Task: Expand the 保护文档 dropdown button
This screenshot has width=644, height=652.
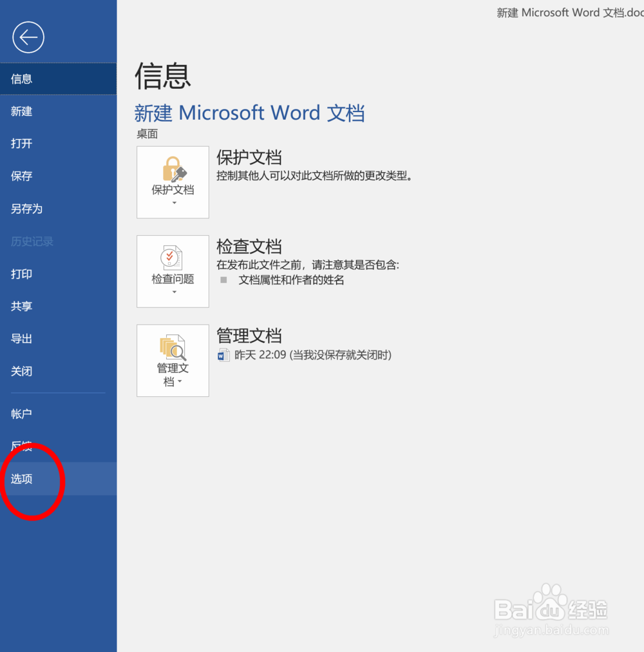Action: (x=173, y=182)
